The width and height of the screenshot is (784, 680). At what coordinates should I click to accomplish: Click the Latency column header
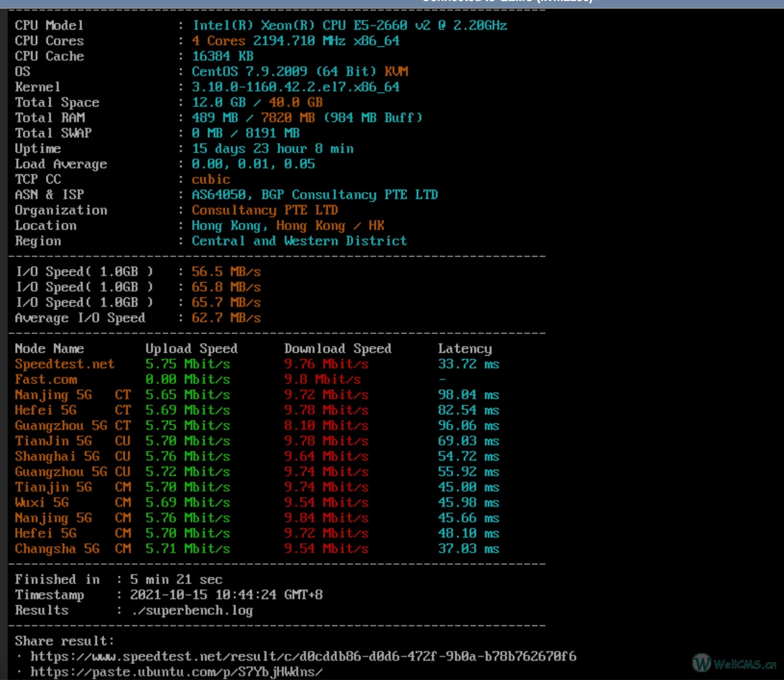coord(465,349)
